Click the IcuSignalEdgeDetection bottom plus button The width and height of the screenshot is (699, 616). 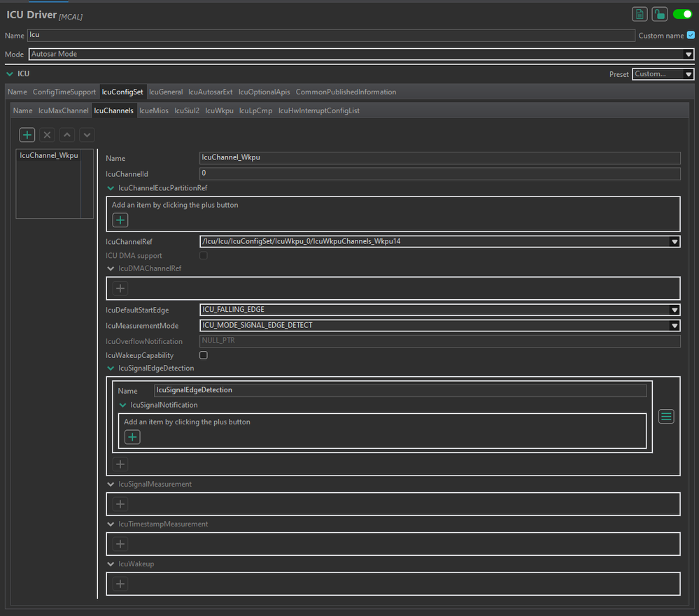click(x=120, y=464)
